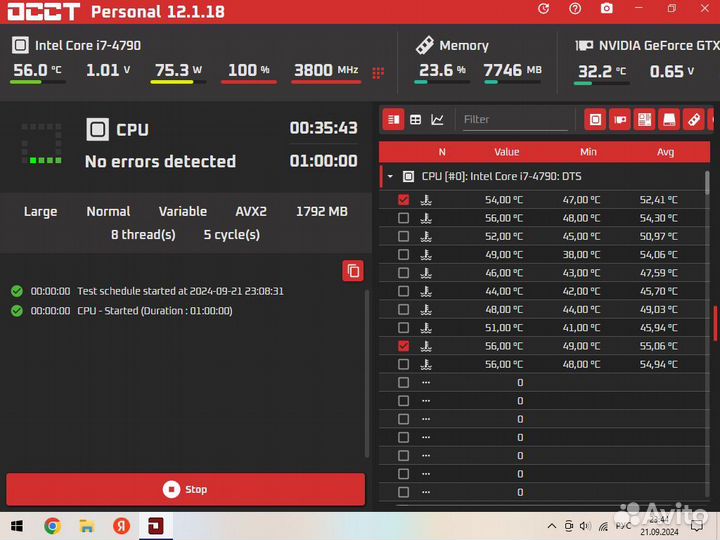Collapse the CPU [#0] Intel Core i7-4790 DTS group

pos(390,176)
